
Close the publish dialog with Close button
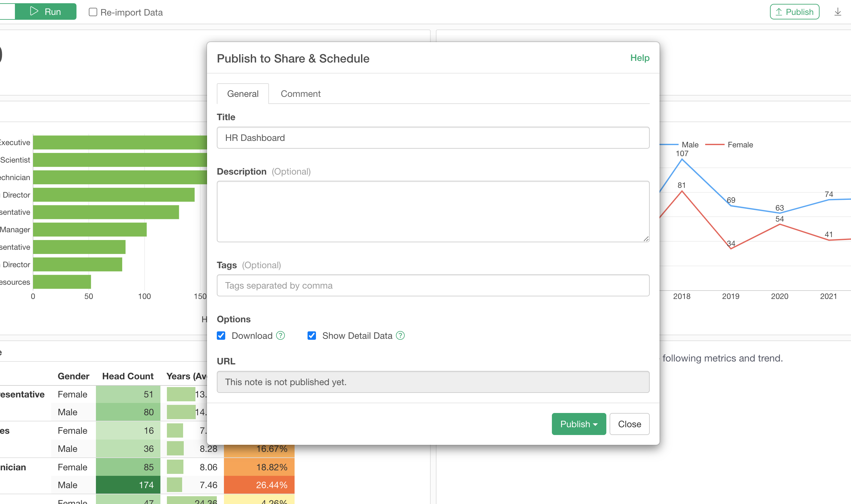(x=629, y=424)
